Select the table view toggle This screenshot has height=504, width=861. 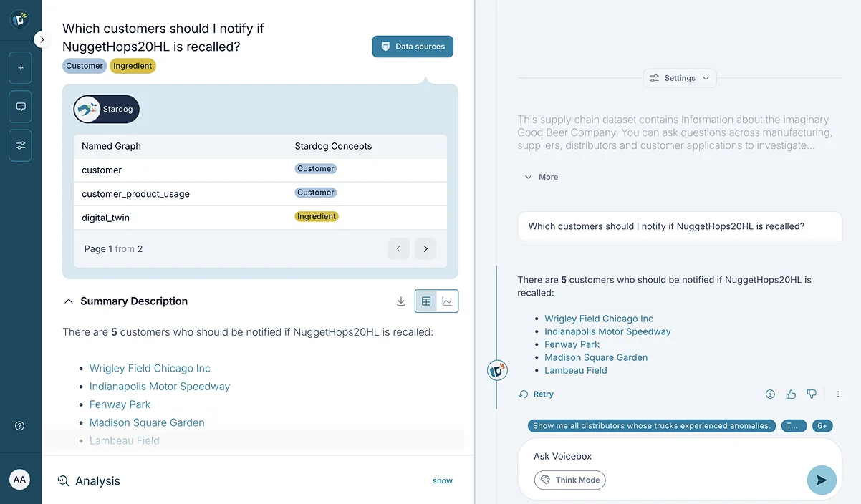[425, 301]
